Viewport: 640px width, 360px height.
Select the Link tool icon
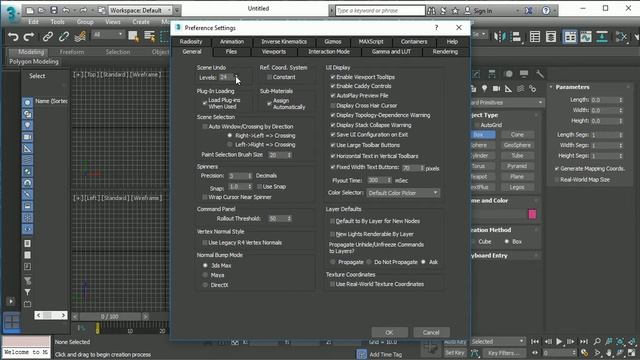[48, 37]
